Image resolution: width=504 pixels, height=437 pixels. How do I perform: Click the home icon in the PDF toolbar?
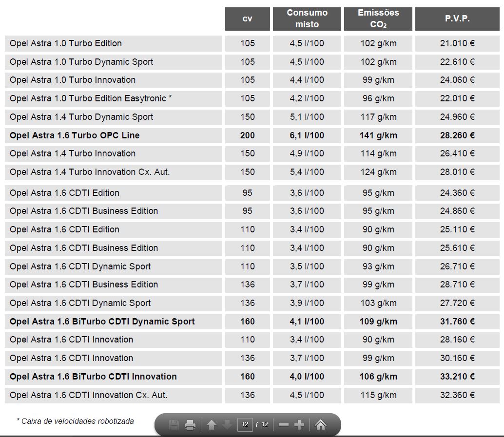coord(320,425)
